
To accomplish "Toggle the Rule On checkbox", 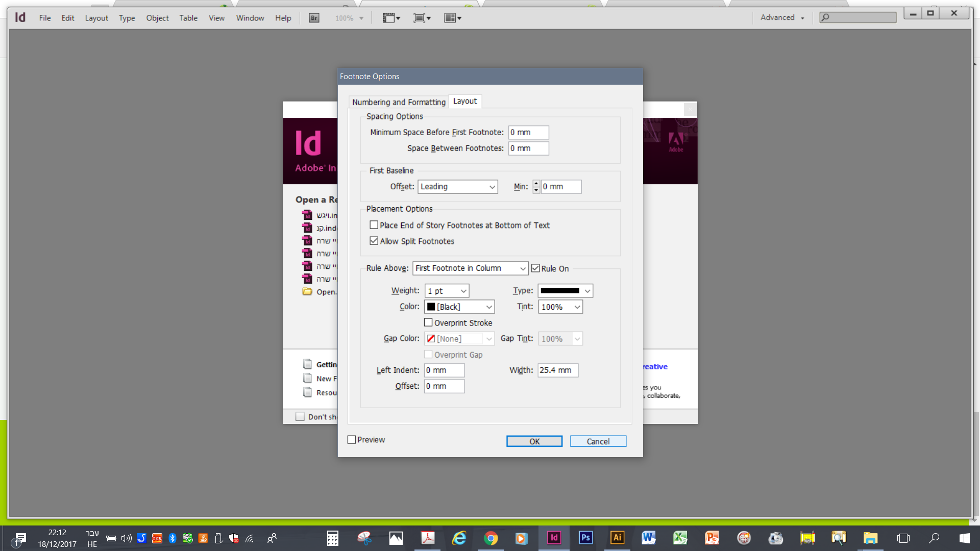I will coord(535,268).
